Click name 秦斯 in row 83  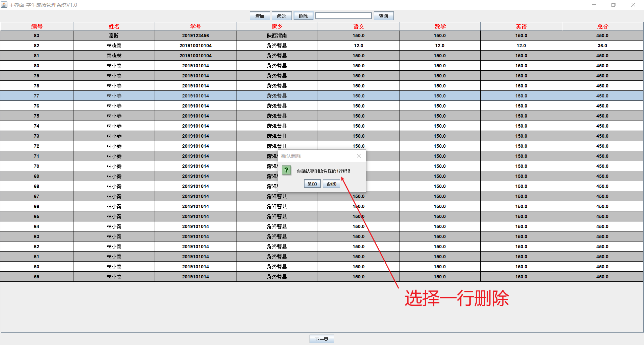tap(114, 36)
